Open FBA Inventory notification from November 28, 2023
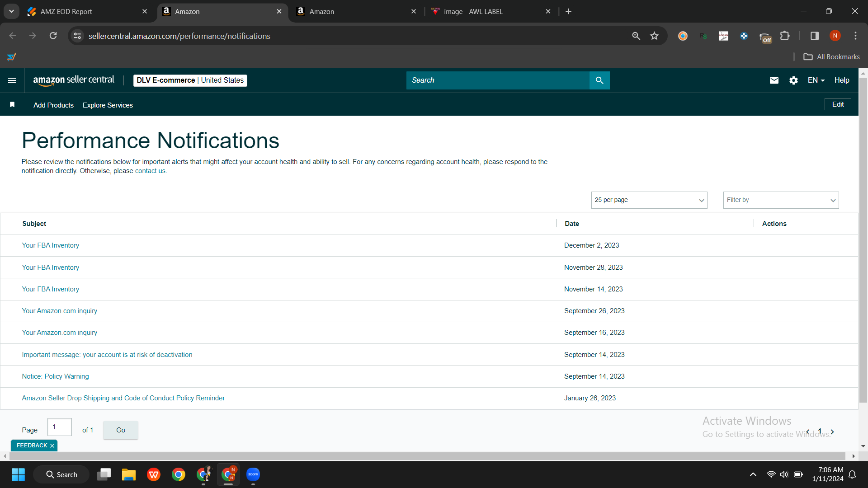The height and width of the screenshot is (488, 868). pyautogui.click(x=51, y=267)
